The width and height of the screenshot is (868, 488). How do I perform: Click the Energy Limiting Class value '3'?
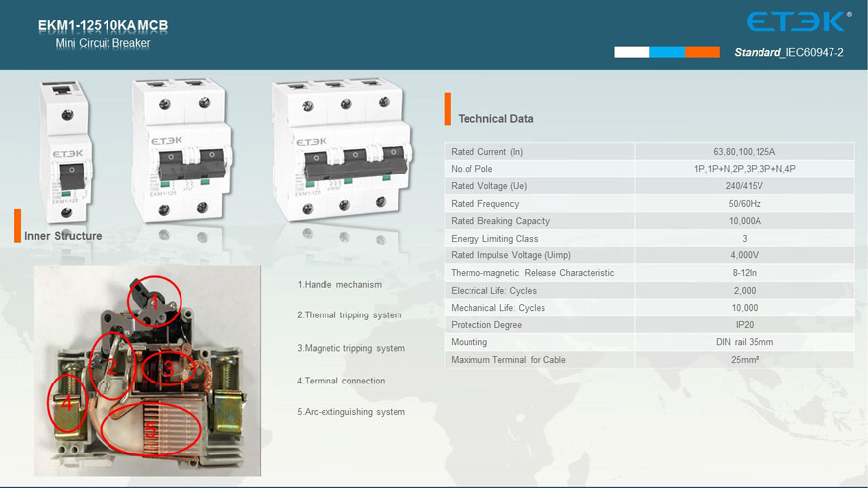745,239
